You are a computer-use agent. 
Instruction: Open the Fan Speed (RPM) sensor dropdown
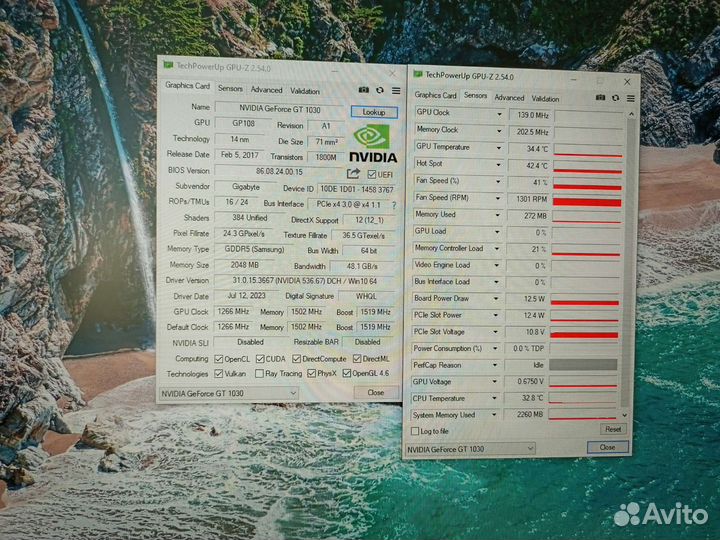(498, 198)
